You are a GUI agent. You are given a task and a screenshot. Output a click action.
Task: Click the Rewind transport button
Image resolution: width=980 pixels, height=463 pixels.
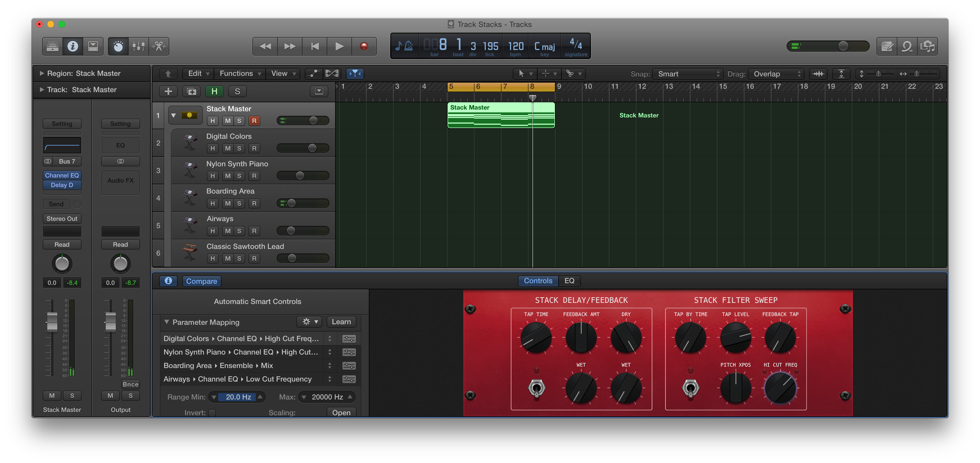(265, 46)
